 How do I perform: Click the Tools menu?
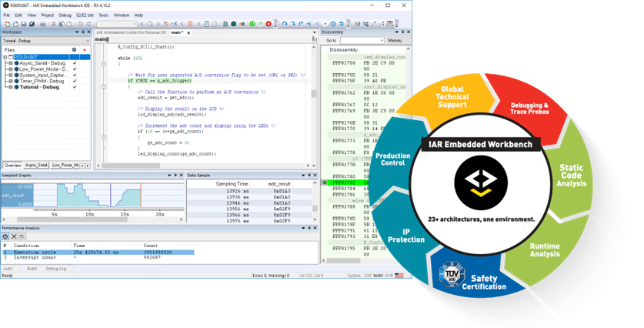click(x=104, y=15)
